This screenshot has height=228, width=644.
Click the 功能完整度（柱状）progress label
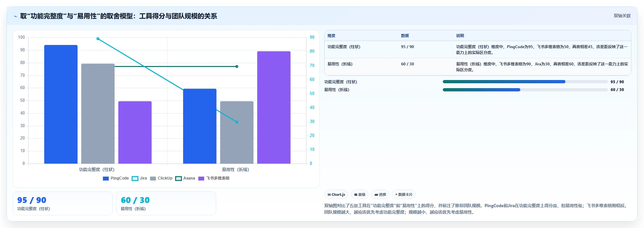[341, 82]
